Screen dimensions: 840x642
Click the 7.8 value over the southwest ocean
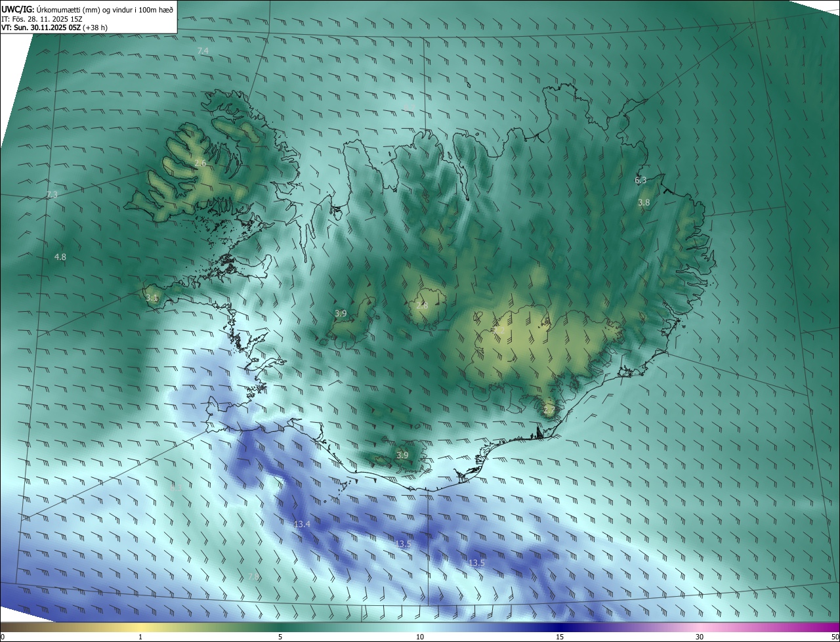tap(253, 576)
